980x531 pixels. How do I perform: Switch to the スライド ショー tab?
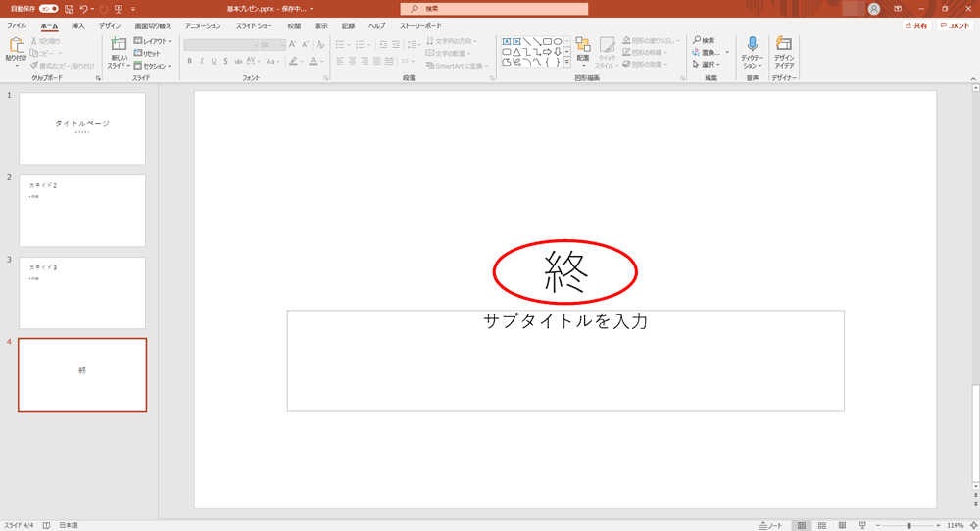tap(254, 26)
